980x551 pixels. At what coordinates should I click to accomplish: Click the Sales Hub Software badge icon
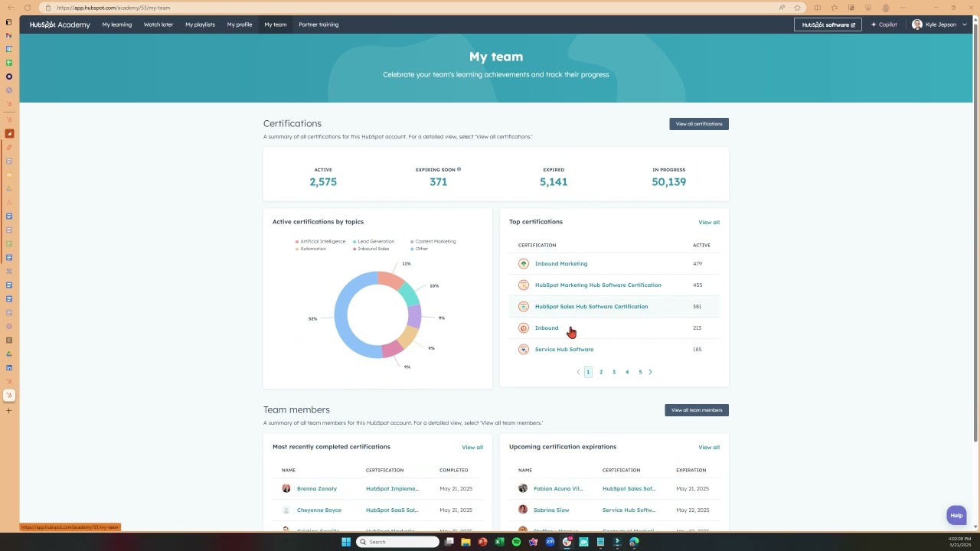tap(524, 307)
